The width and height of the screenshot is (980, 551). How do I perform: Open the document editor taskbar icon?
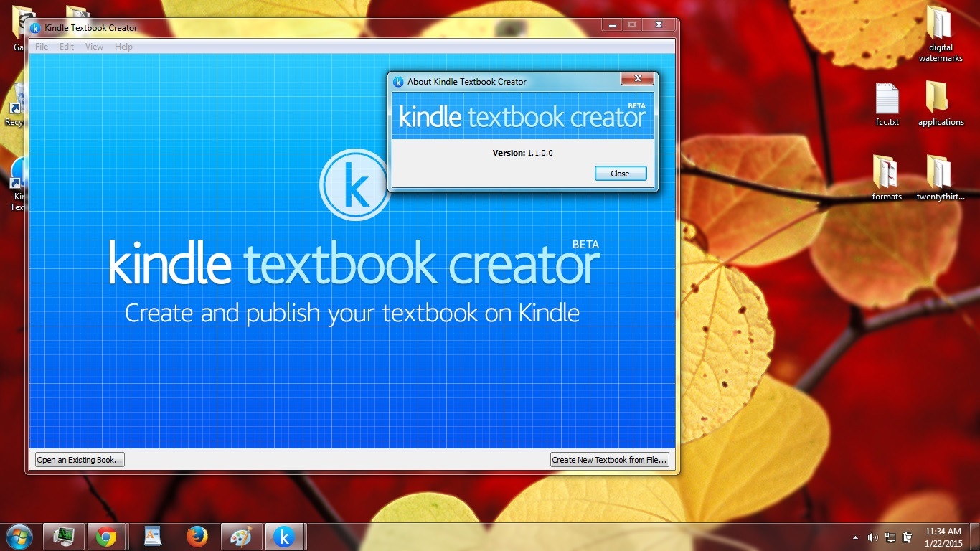(x=152, y=537)
